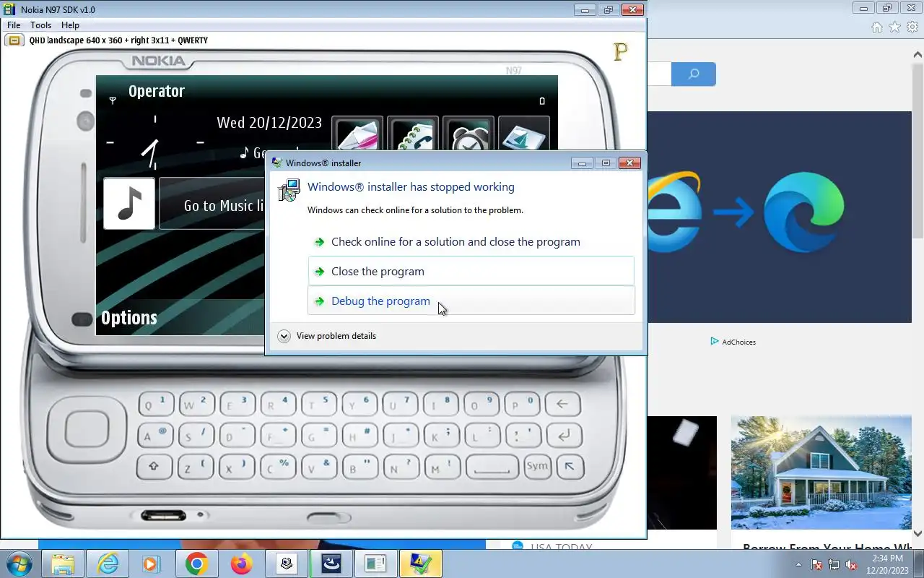Click the diagonal arrow key beside Sym

tap(570, 467)
